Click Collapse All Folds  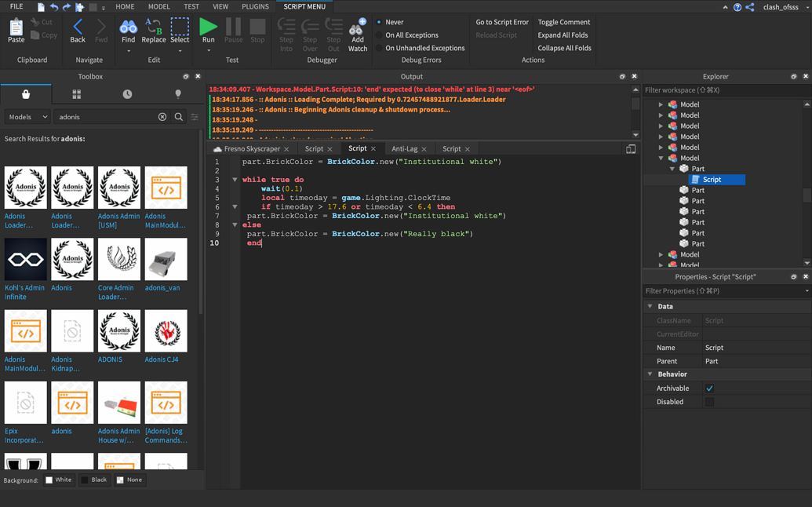564,48
